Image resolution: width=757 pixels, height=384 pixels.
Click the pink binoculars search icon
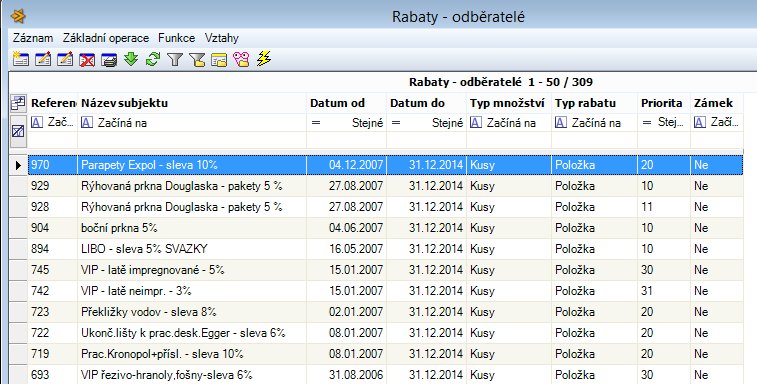[x=241, y=59]
